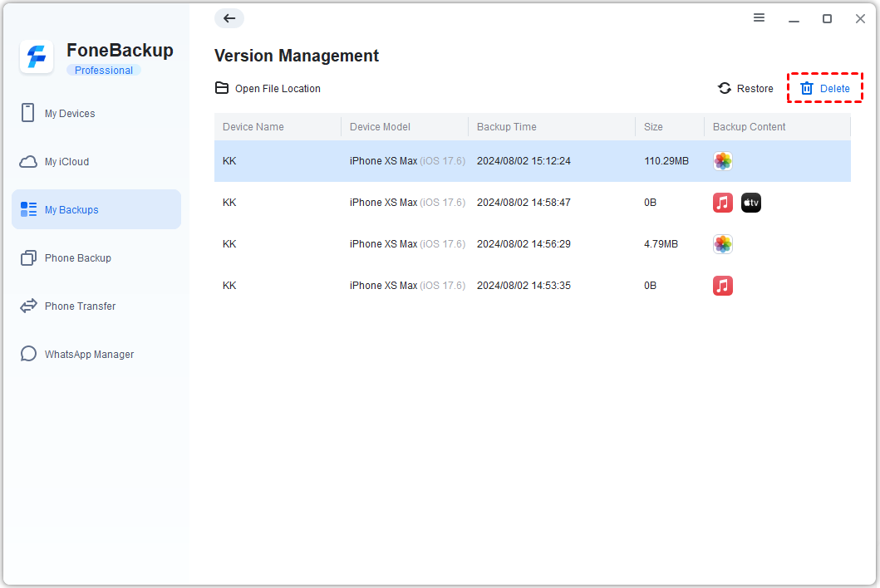Click Apple TV icon in 14:58:47 backup
The image size is (880, 588).
(751, 203)
